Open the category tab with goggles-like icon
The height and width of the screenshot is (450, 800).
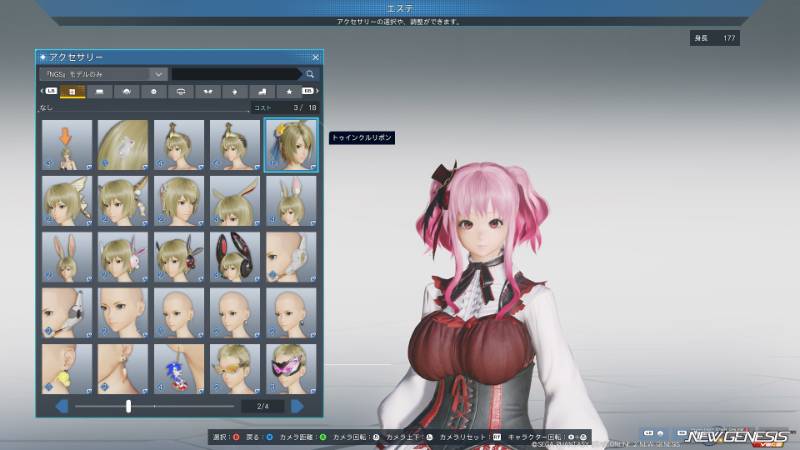coord(181,91)
